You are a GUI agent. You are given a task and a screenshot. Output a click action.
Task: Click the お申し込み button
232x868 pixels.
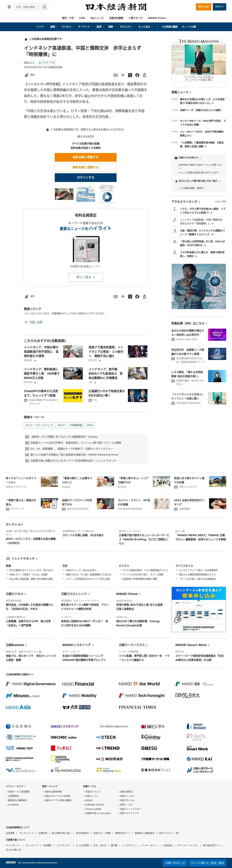[x=203, y=6]
